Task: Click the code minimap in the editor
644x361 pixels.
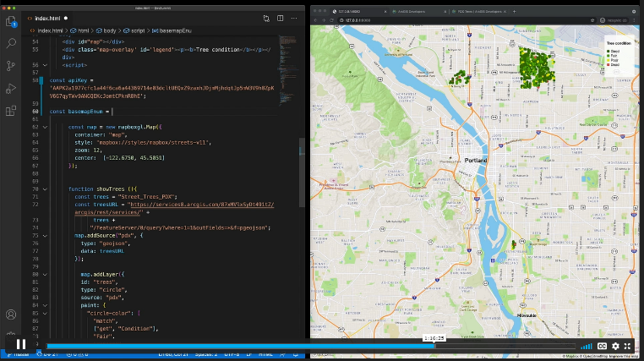Action: [x=289, y=70]
